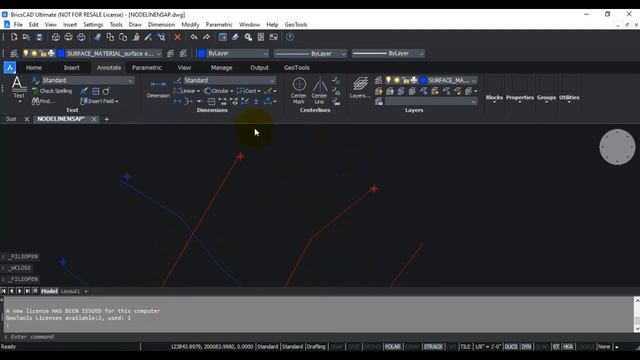Open the ByLayer lineweight dropdown
The width and height of the screenshot is (640, 360).
tap(421, 53)
